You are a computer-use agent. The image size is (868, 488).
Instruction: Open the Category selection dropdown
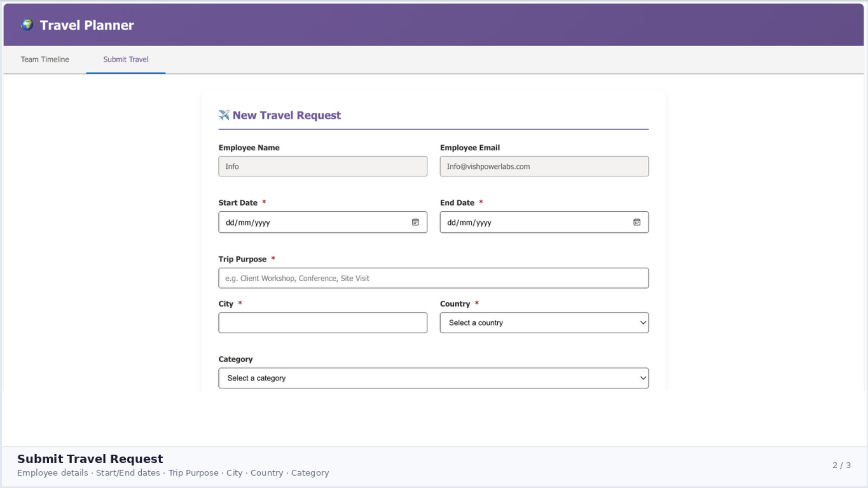[x=433, y=378]
